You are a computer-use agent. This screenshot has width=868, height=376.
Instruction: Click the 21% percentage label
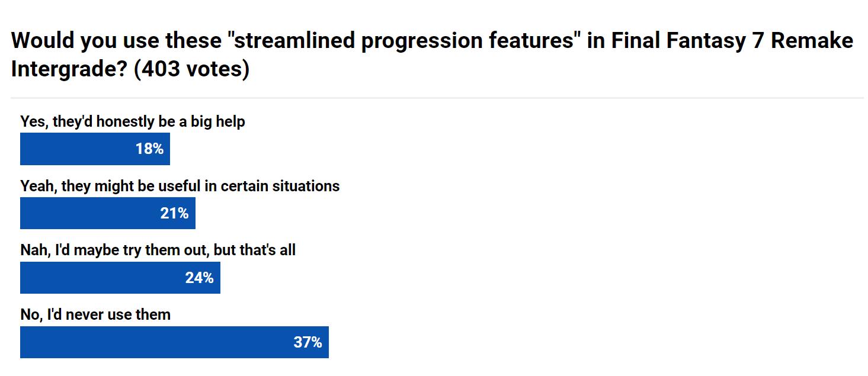pos(174,213)
